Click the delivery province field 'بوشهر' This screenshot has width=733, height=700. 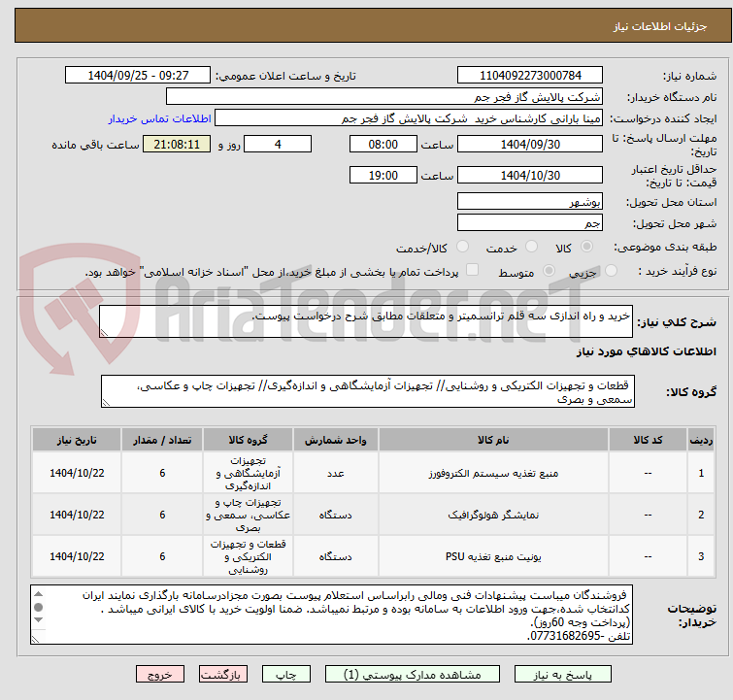(530, 202)
